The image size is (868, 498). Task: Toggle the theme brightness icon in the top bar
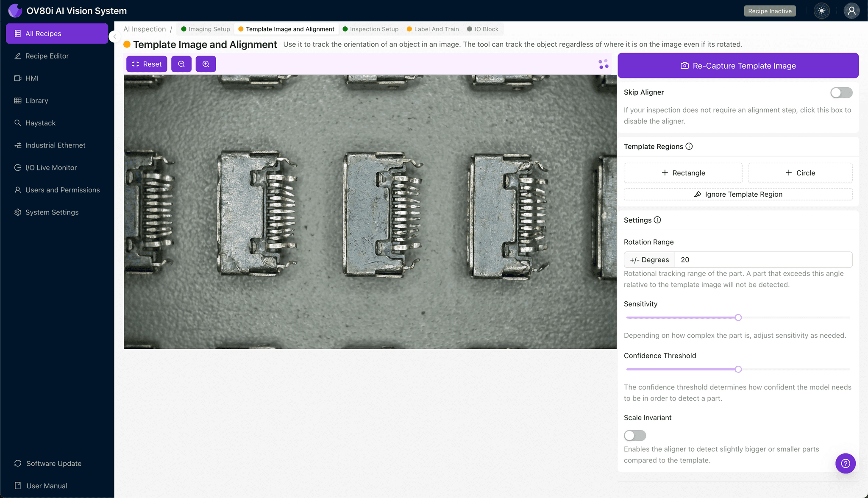point(821,11)
